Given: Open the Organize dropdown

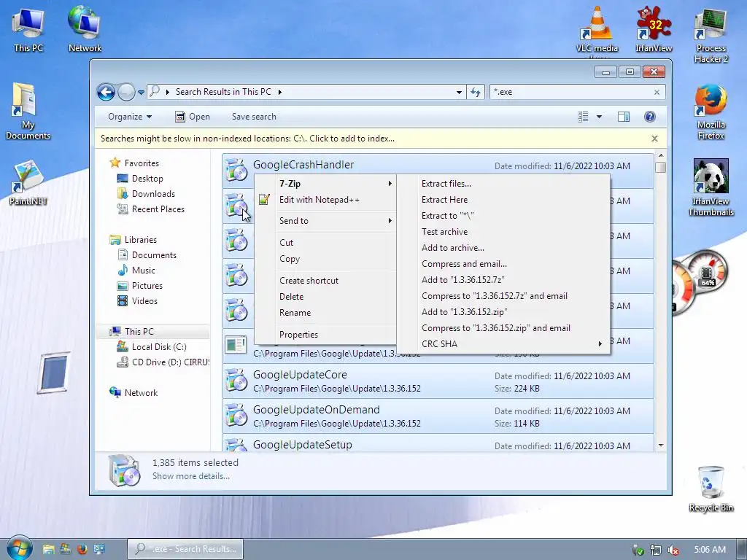Looking at the screenshot, I should pyautogui.click(x=130, y=117).
